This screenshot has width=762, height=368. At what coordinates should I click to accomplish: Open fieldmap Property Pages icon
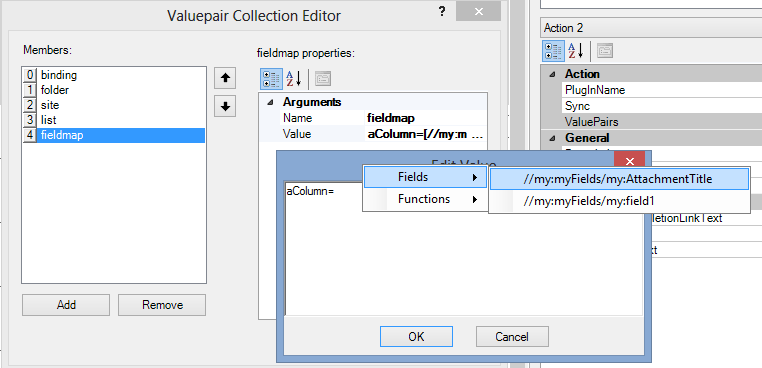pos(323,78)
